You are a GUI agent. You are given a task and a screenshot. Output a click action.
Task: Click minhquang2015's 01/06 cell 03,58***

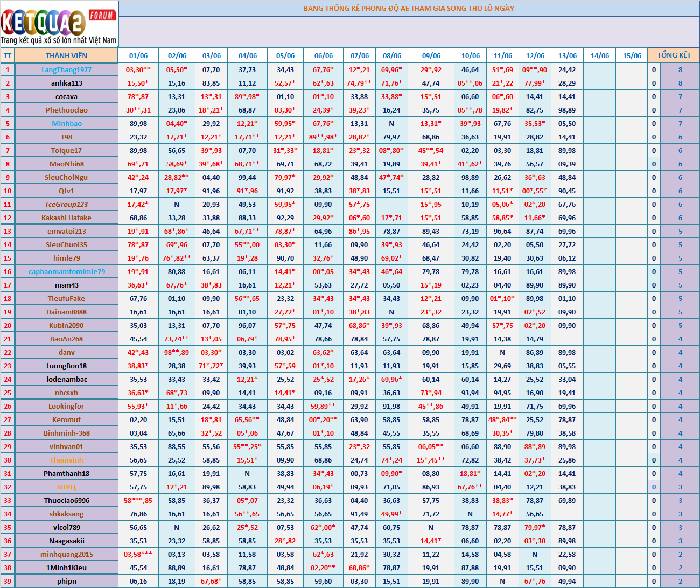[x=138, y=554]
